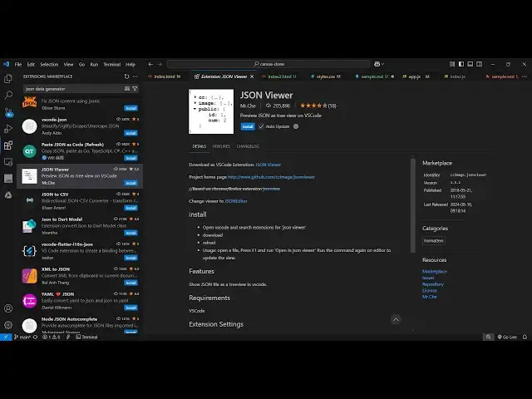Open errors and warnings status indicator
532x399 pixels.
[52, 337]
